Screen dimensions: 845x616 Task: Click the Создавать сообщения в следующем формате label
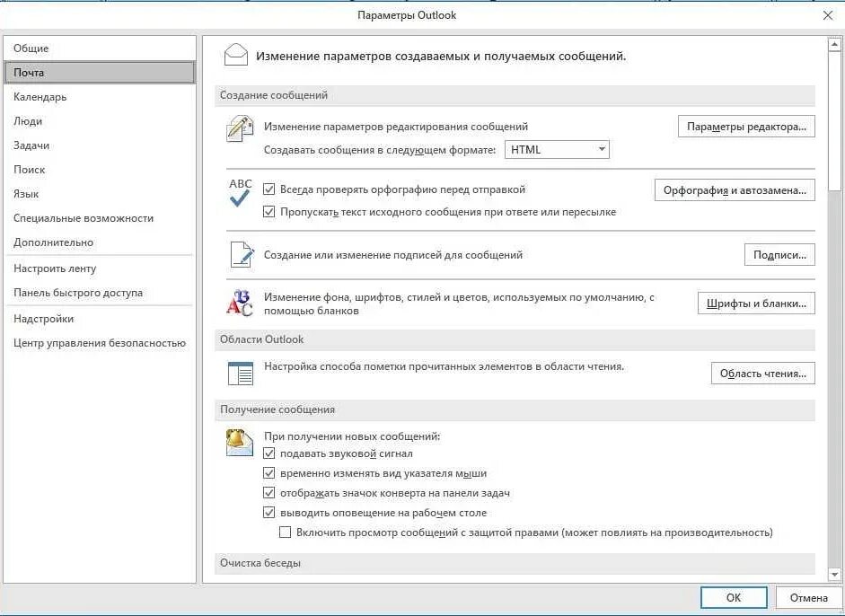click(x=379, y=150)
